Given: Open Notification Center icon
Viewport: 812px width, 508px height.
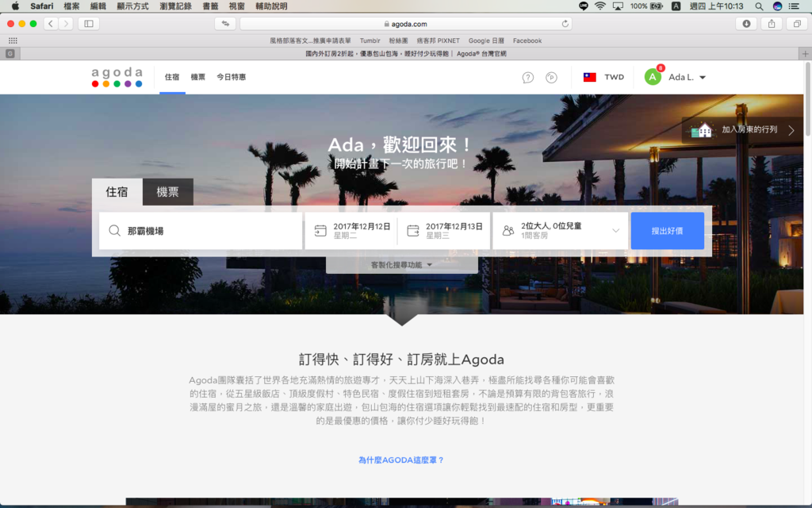Looking at the screenshot, I should point(793,6).
